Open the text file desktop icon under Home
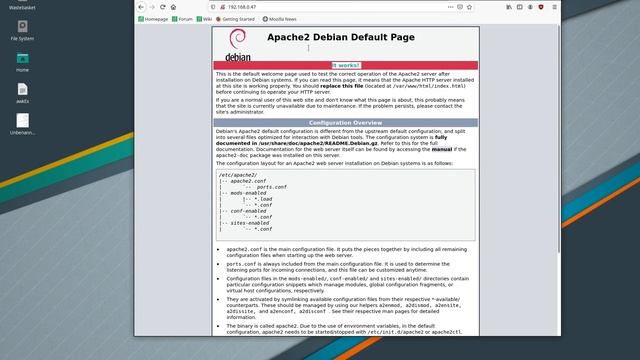 coord(22,93)
